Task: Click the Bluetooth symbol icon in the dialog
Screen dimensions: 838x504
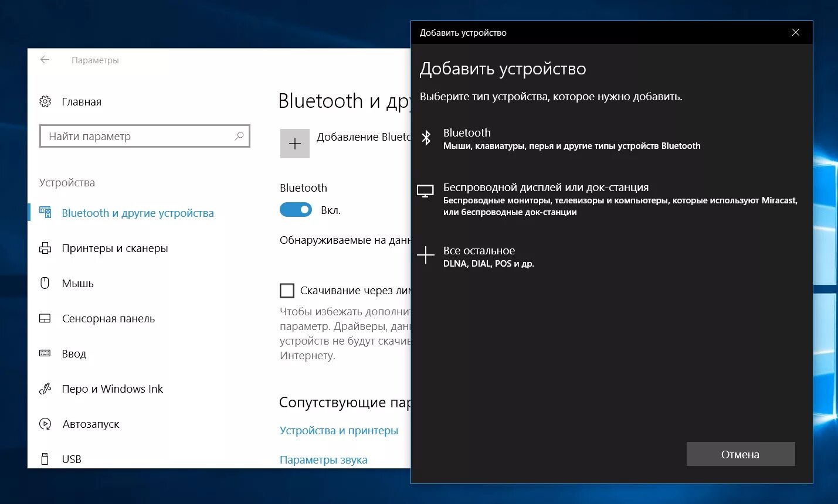Action: coord(426,138)
